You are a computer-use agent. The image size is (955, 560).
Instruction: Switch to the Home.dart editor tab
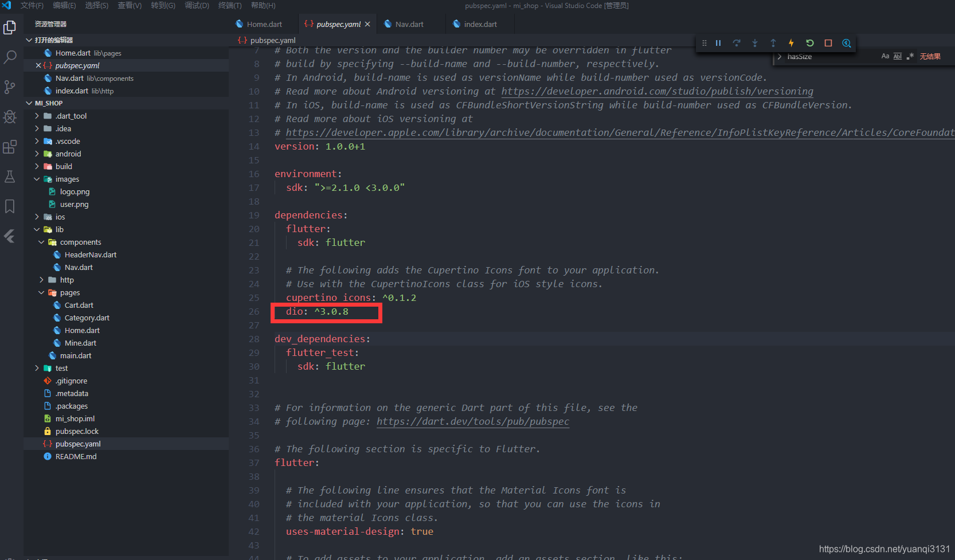pyautogui.click(x=264, y=24)
